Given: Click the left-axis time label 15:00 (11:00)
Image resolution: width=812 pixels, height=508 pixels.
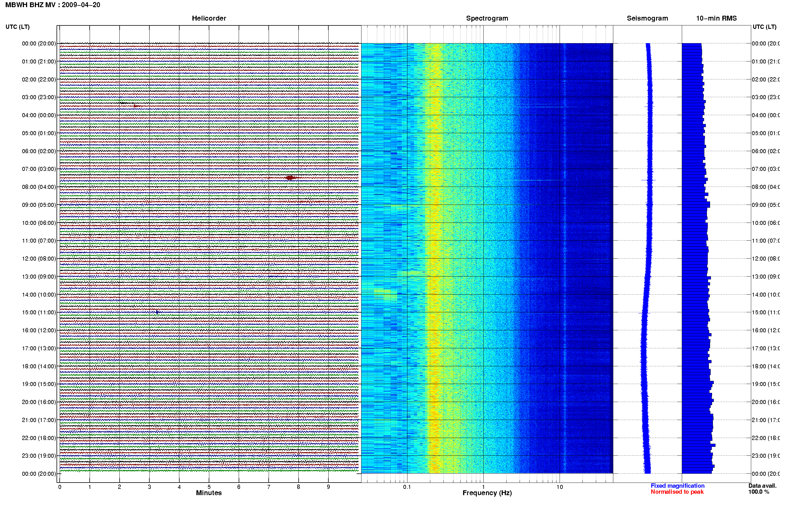Looking at the screenshot, I should [39, 313].
